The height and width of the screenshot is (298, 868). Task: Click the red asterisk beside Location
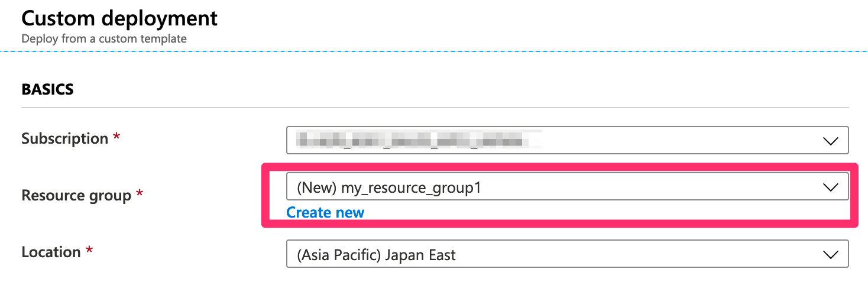click(89, 250)
